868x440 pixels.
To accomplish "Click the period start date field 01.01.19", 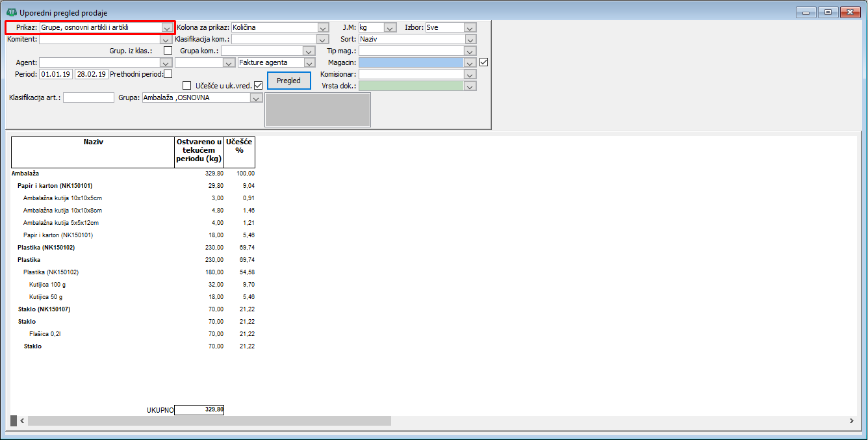I will click(x=56, y=74).
